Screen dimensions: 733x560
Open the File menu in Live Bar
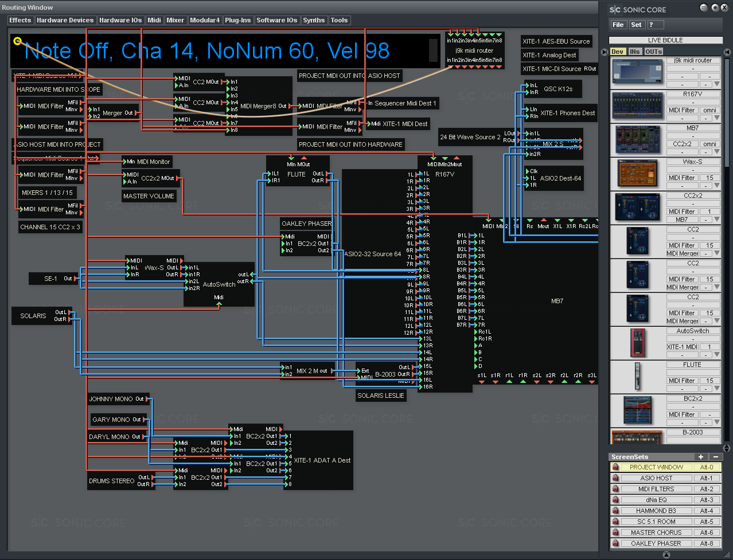click(618, 25)
